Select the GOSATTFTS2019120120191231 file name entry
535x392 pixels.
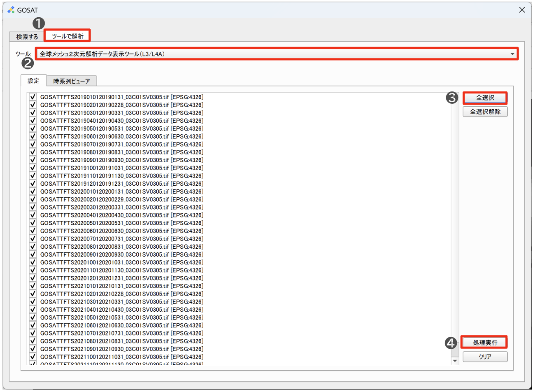coord(121,184)
